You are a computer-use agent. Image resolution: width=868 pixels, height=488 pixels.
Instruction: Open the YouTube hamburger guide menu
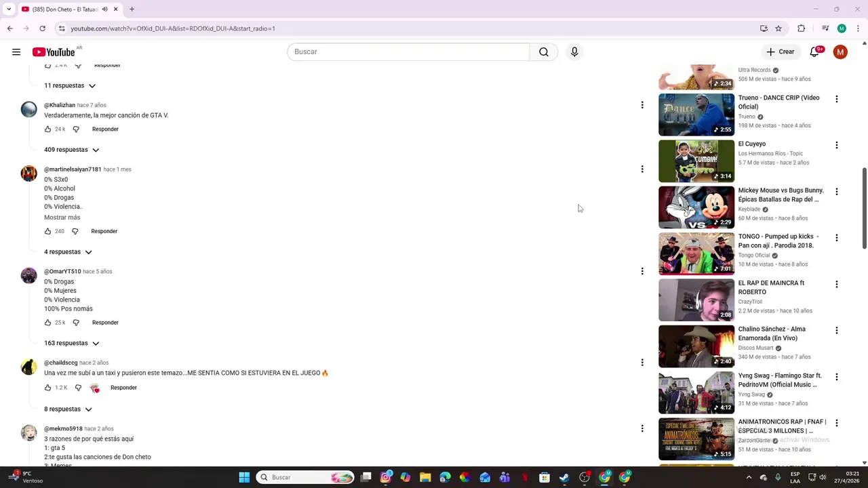pyautogui.click(x=16, y=52)
